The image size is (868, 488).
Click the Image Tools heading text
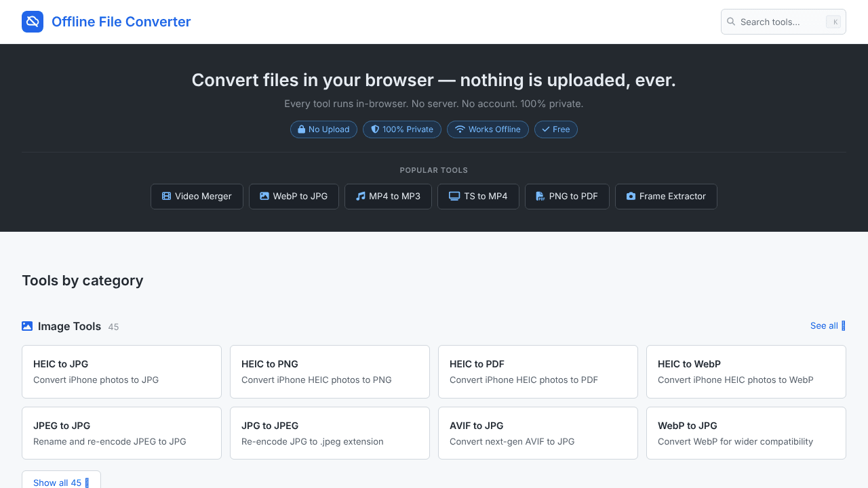tap(69, 326)
